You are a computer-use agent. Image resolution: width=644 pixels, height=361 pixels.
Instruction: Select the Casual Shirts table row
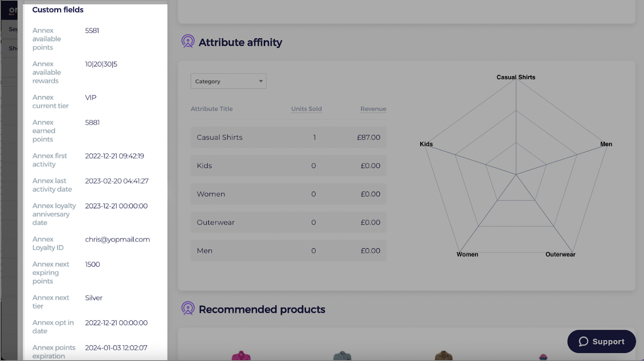pos(288,137)
